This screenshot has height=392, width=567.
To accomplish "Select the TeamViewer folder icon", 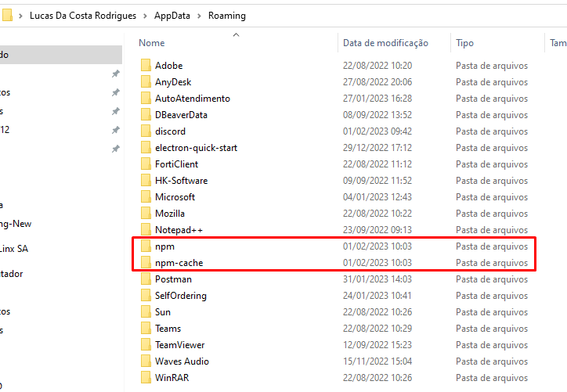I will pyautogui.click(x=146, y=345).
